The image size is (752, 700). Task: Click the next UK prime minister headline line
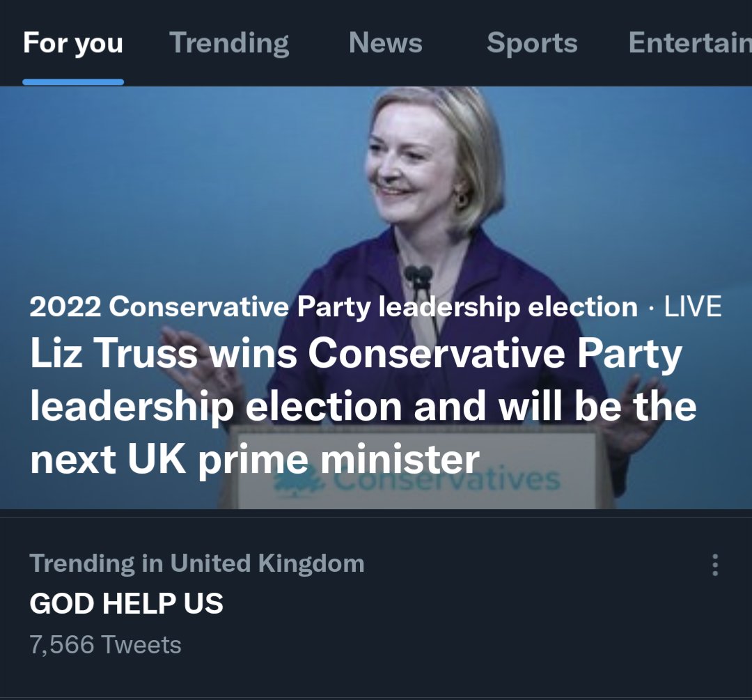(255, 459)
